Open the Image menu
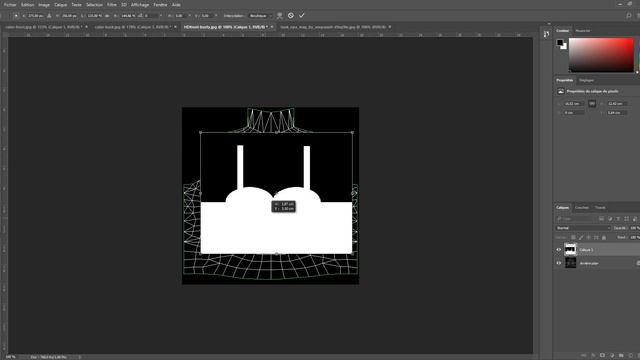Viewport: 640px width, 360px height. click(44, 5)
